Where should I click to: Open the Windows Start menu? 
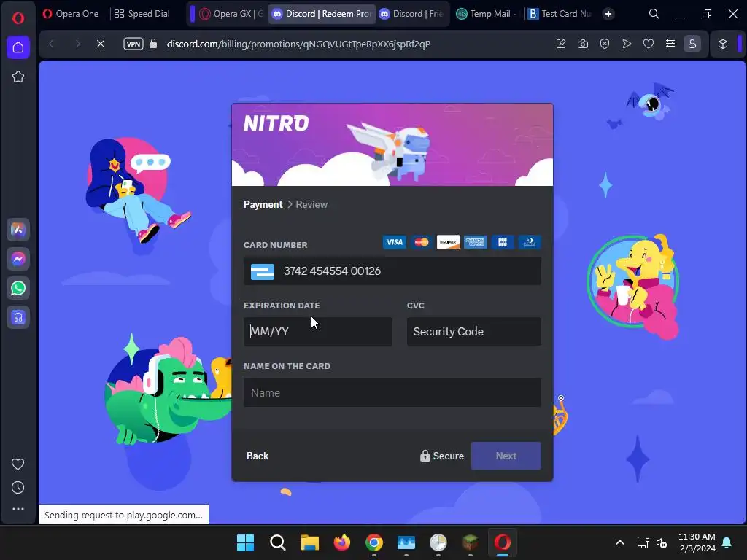(246, 542)
